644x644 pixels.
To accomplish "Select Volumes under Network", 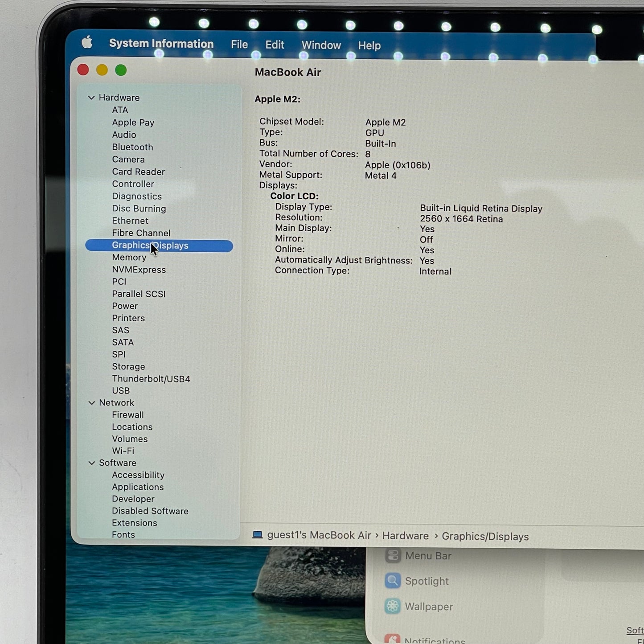I will point(130,439).
